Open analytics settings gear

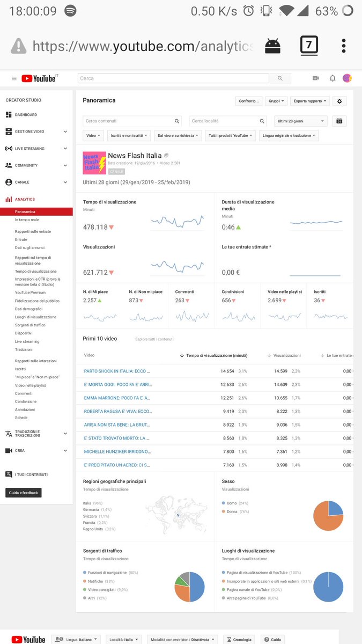point(339,101)
